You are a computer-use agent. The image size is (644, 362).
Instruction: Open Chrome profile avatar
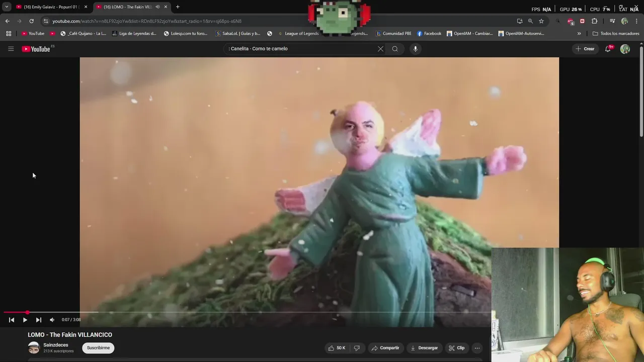624,21
